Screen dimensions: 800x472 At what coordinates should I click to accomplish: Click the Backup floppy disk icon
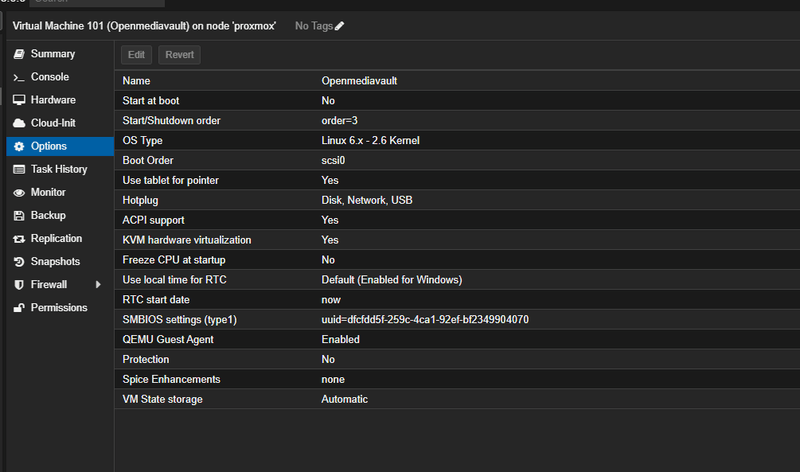19,215
